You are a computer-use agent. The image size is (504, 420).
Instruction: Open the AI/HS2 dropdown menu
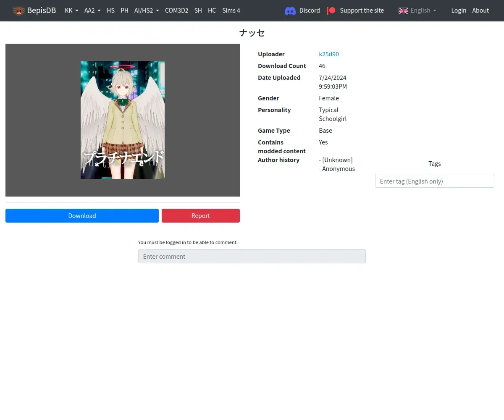147,10
